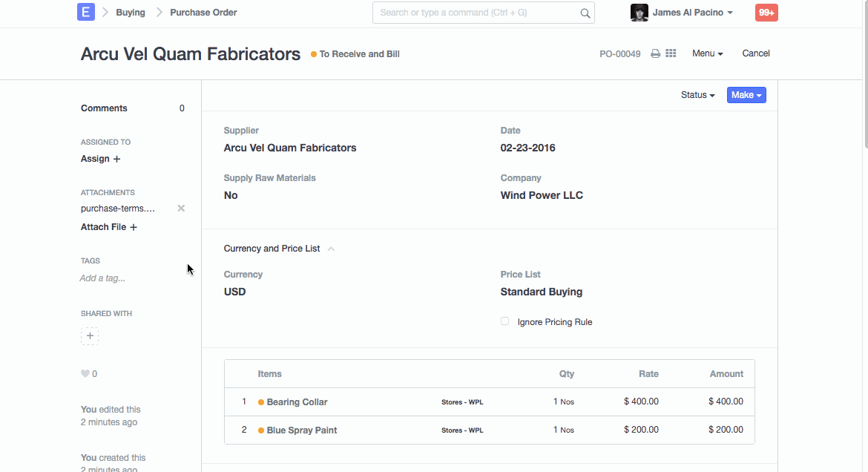Open the Make dropdown button

coord(746,95)
